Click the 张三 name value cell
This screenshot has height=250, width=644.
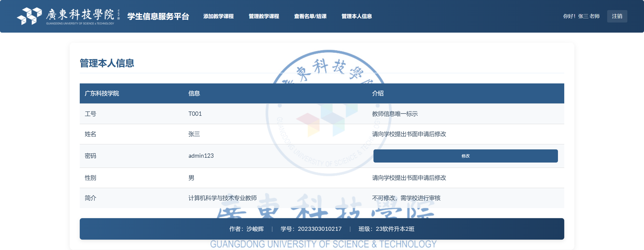194,134
